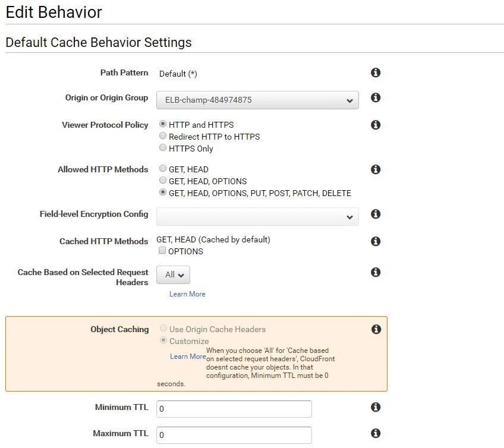Viewport: 504px width, 448px height.
Task: Show Minimum TTL info icon
Action: pos(376,407)
